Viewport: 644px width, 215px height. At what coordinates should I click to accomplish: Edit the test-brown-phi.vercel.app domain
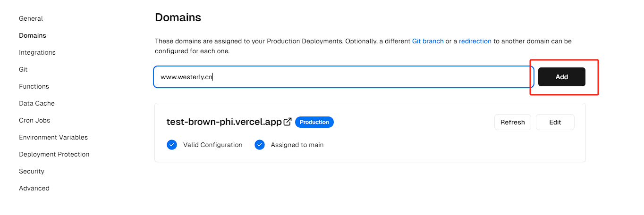pos(555,122)
